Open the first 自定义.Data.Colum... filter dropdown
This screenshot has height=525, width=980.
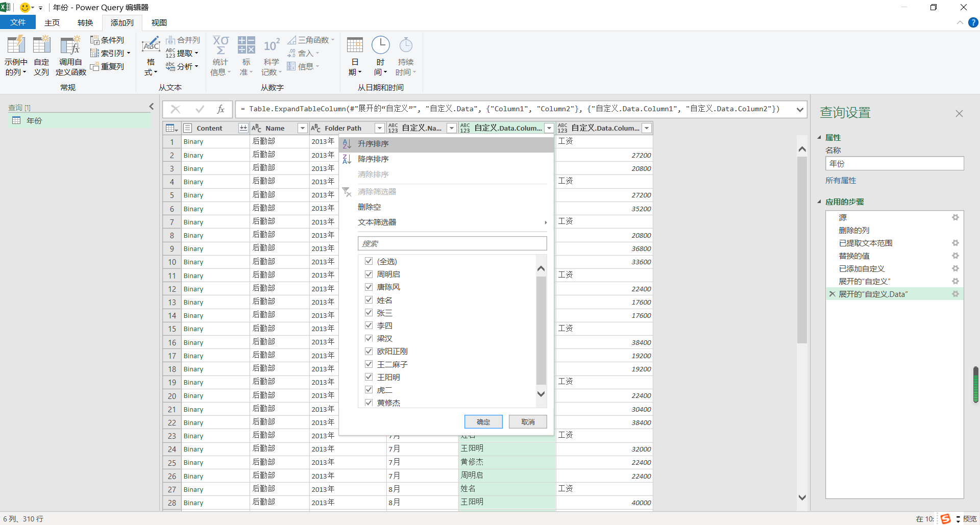click(x=549, y=128)
